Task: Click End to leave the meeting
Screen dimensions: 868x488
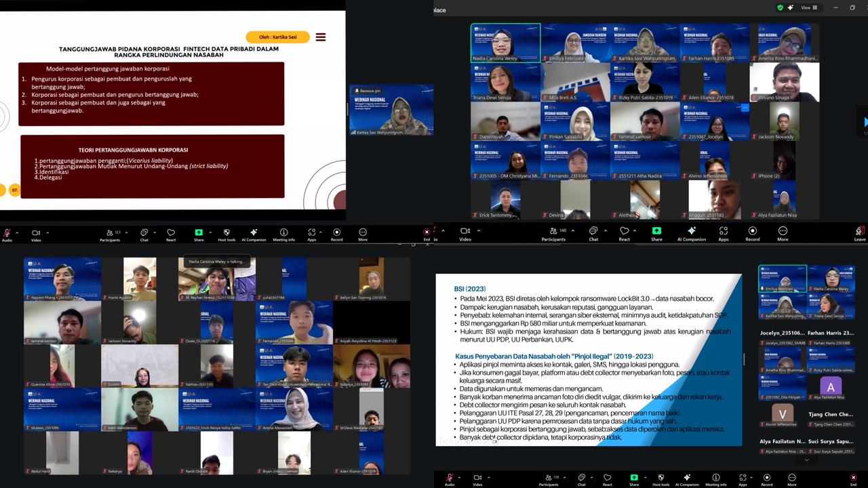Action: pos(427,231)
